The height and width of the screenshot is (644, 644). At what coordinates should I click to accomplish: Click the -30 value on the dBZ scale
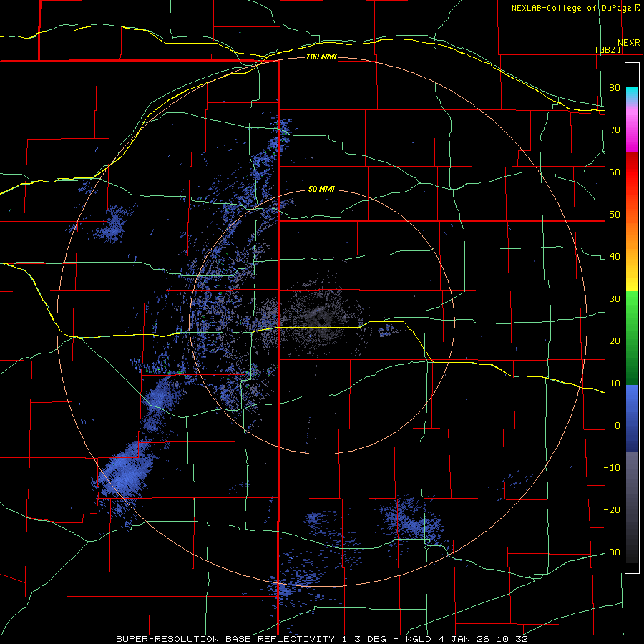coord(612,552)
